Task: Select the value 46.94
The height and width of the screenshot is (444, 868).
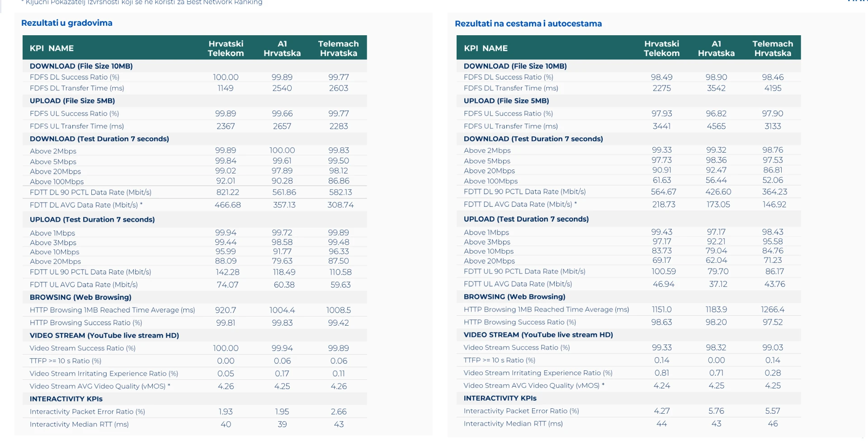Action: pos(664,284)
